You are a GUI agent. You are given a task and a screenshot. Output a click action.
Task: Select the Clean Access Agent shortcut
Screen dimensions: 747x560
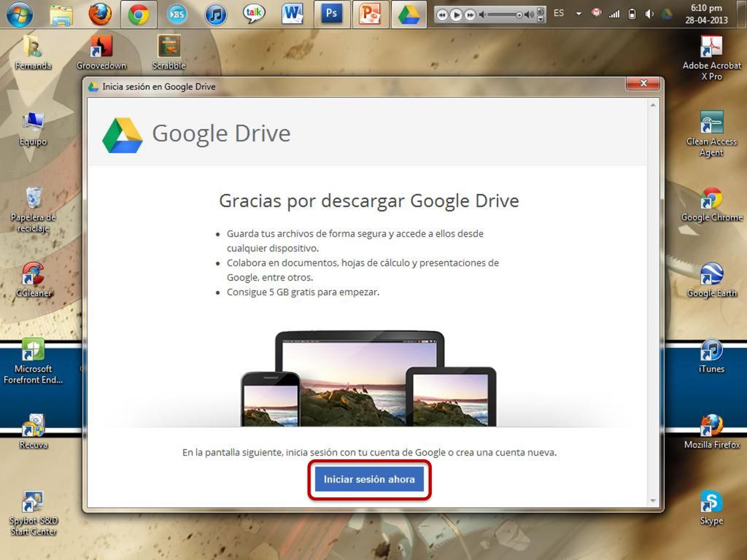click(712, 134)
